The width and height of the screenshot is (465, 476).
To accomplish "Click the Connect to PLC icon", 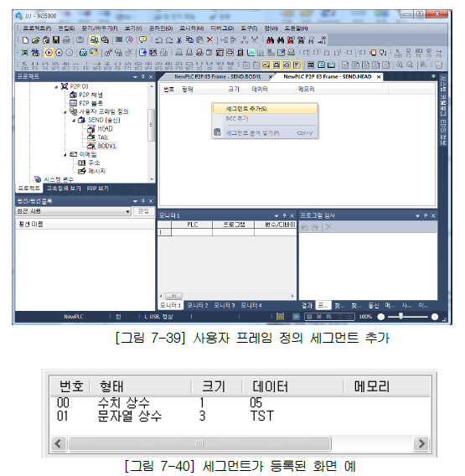I will pos(25,53).
